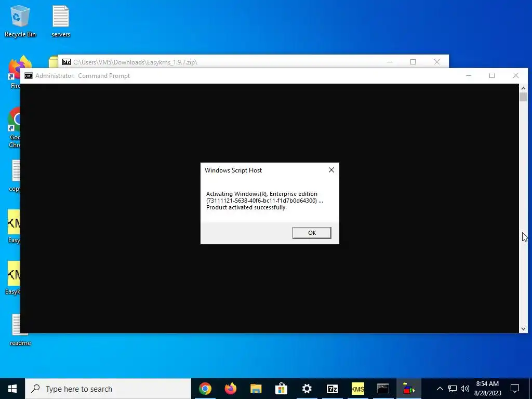Open Settings gear from taskbar
532x399 pixels.
pos(307,389)
